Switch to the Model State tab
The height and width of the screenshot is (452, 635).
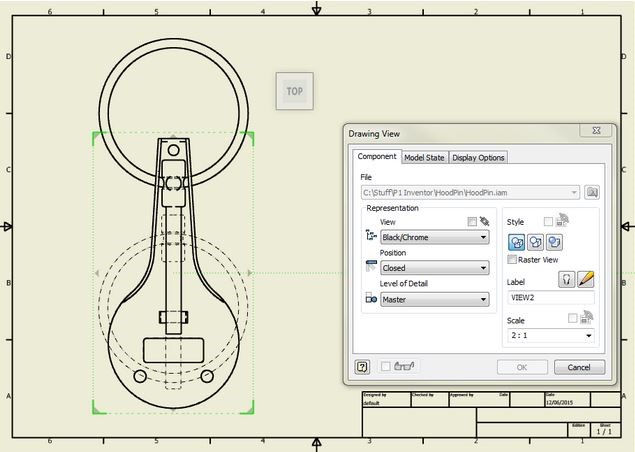pyautogui.click(x=424, y=158)
